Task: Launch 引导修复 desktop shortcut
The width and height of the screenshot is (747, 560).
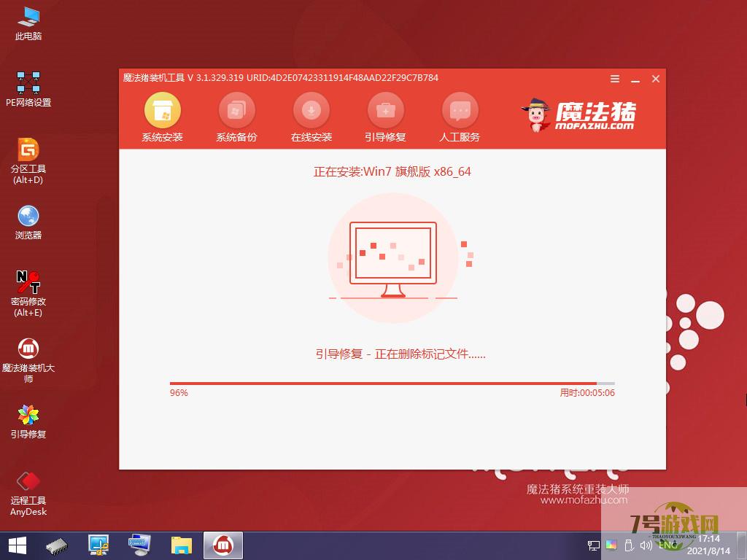Action: [x=28, y=422]
